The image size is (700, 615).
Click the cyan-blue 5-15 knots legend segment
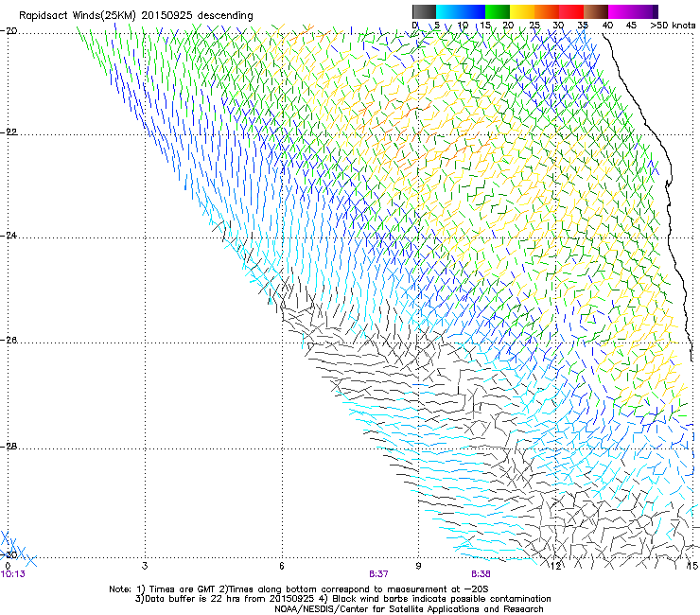(x=461, y=11)
